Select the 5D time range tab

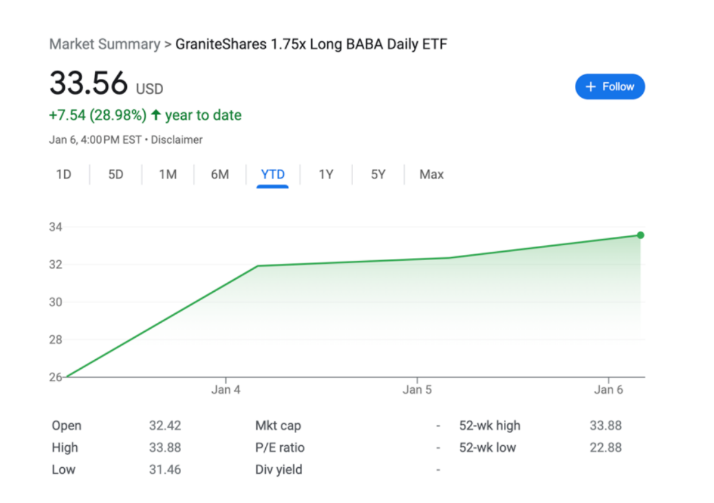pos(116,174)
